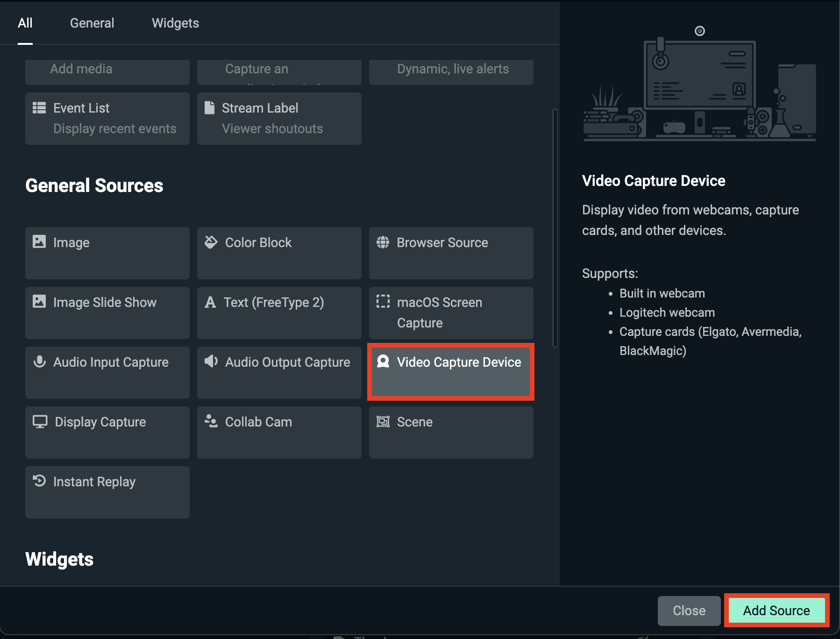Click the Event List icon
Image resolution: width=840 pixels, height=639 pixels.
pyautogui.click(x=40, y=107)
